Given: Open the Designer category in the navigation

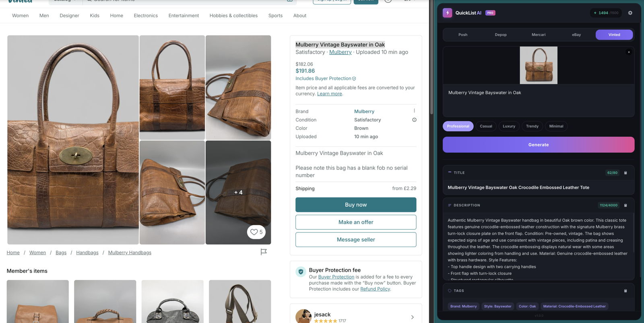Looking at the screenshot, I should 69,15.
